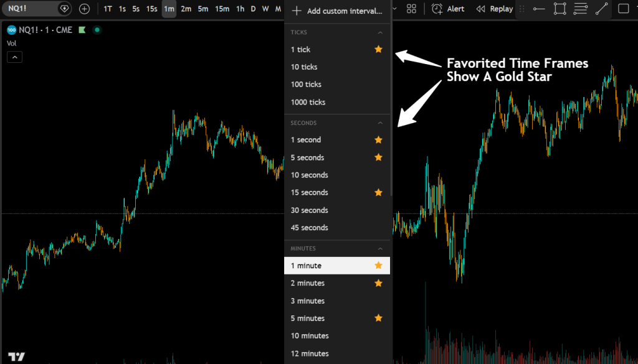Open the multi-chart layout grid icon
The width and height of the screenshot is (638, 364).
coord(411,8)
